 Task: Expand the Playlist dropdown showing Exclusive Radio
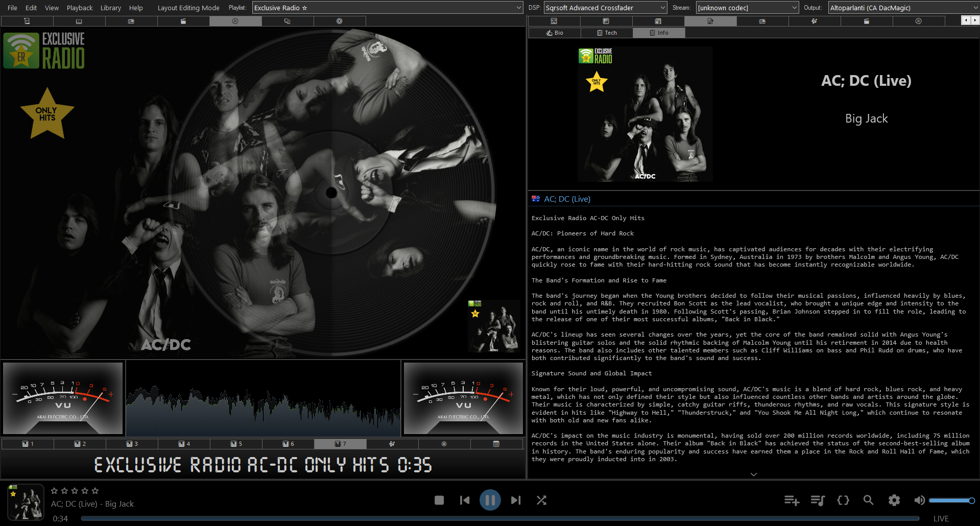pos(388,8)
